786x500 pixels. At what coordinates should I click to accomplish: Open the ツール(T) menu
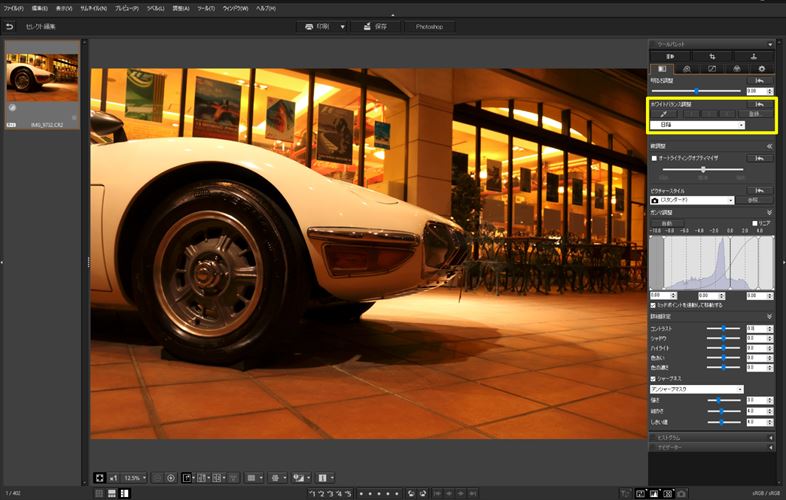tap(206, 9)
